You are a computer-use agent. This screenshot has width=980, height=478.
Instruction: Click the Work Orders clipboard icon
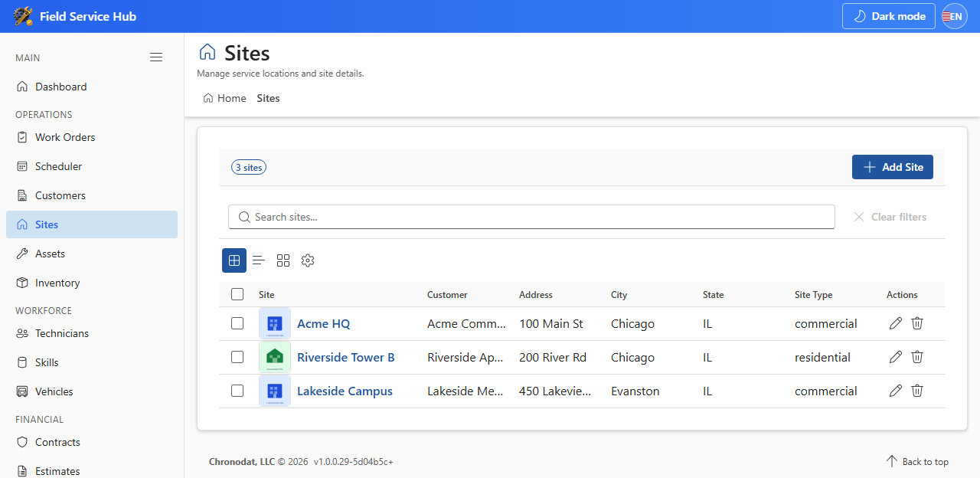coord(22,137)
